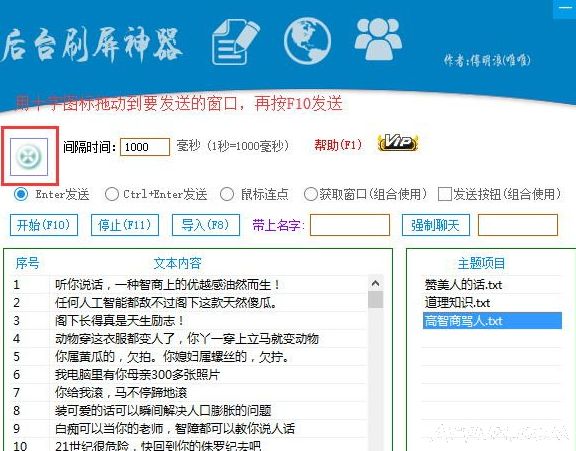Select row 1 text 听你说话
The image size is (576, 451).
point(168,285)
